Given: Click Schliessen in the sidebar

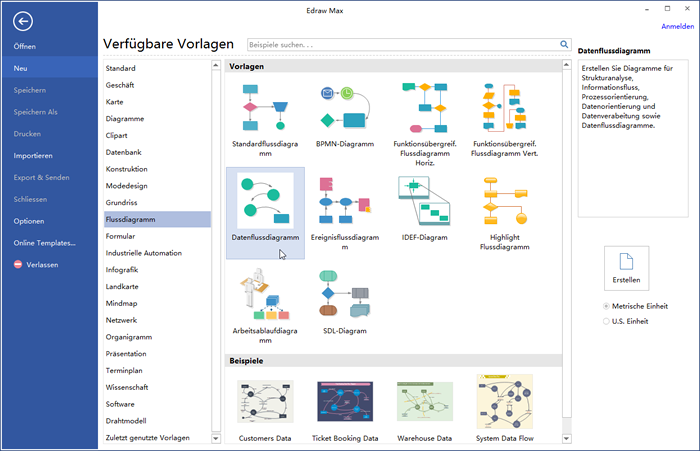Looking at the screenshot, I should coord(30,200).
